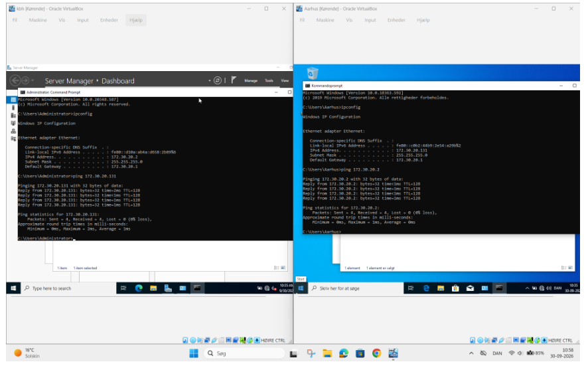Click the Command Prompt icon in Aarhus VM taskbar
The image size is (588, 366).
tap(499, 288)
